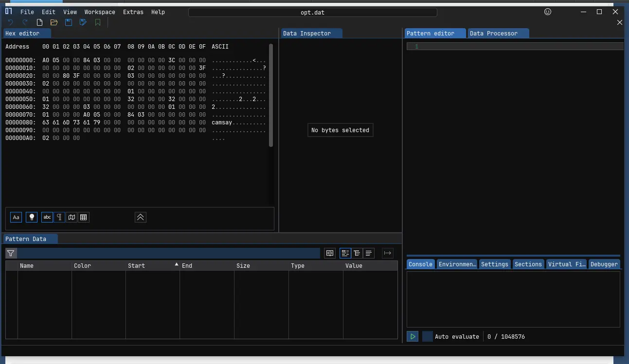Switch to the Settings tab
This screenshot has height=364, width=629.
click(494, 264)
